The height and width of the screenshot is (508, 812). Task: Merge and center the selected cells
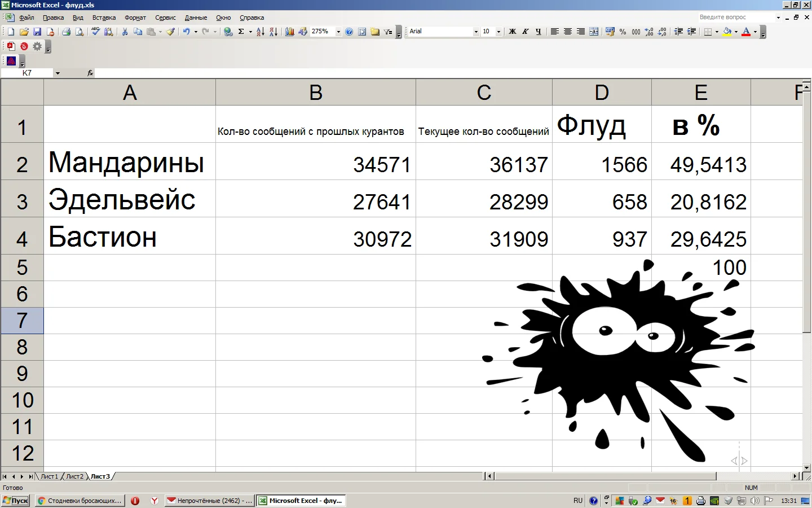594,32
